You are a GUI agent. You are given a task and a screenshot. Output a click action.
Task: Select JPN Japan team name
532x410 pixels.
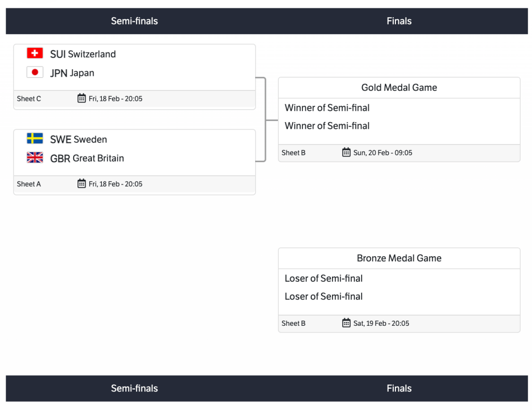72,73
